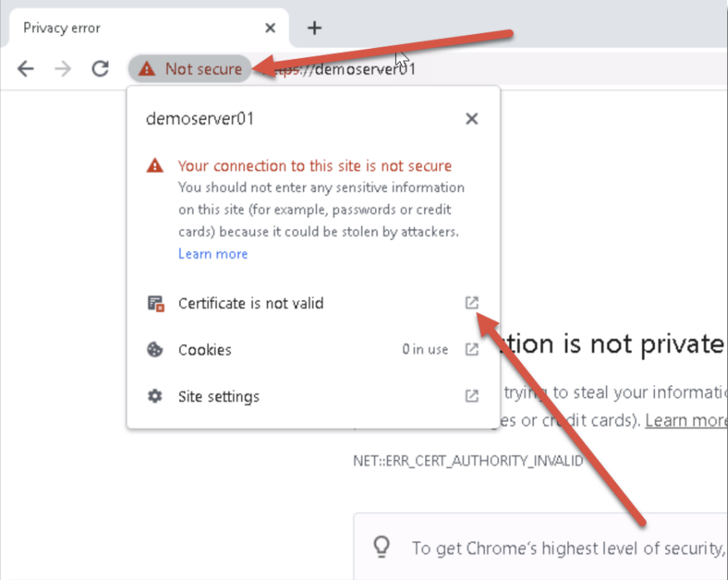This screenshot has height=580, width=728.
Task: Open Certificate is not valid details
Action: [313, 303]
